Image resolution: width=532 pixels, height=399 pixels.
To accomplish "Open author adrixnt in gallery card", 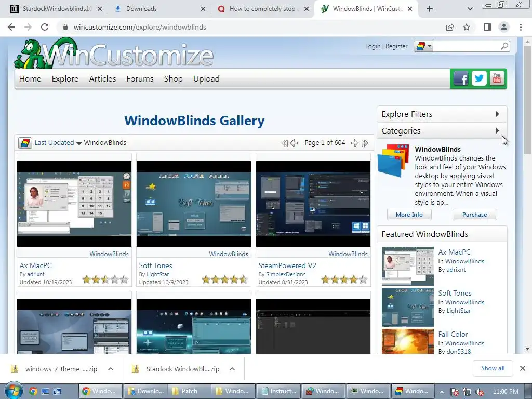I will [36, 274].
